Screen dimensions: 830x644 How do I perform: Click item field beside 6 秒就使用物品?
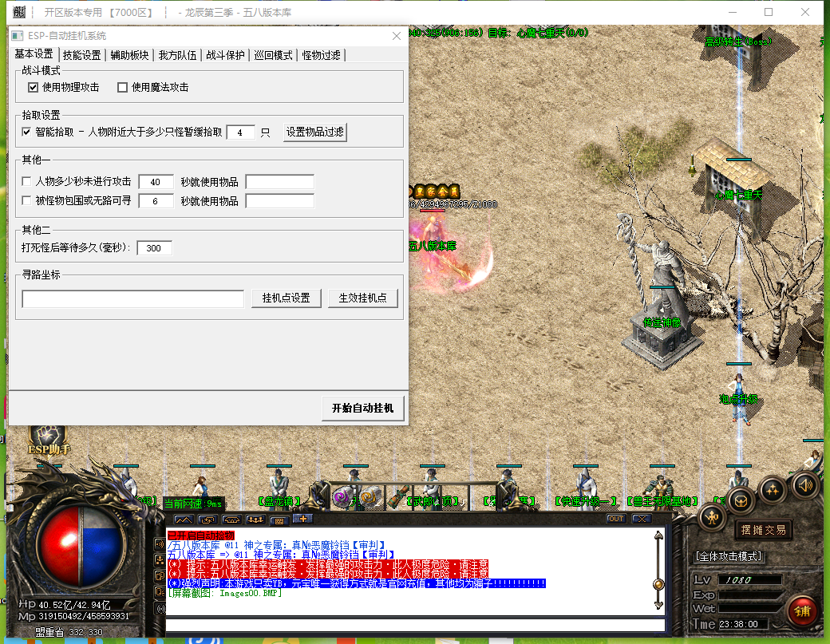tap(280, 201)
